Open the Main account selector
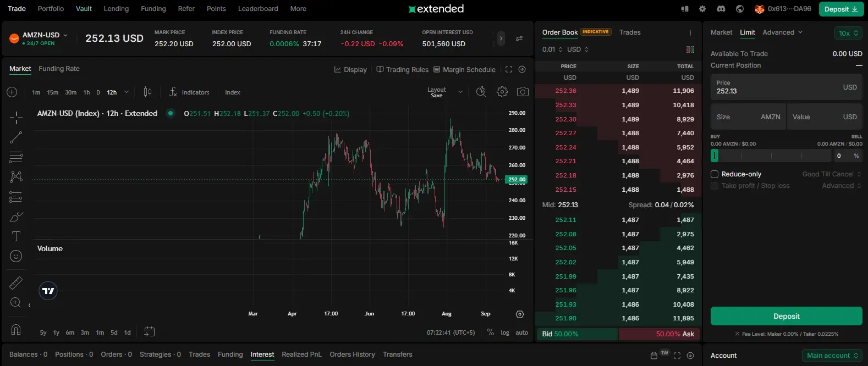The height and width of the screenshot is (366, 868). [832, 356]
